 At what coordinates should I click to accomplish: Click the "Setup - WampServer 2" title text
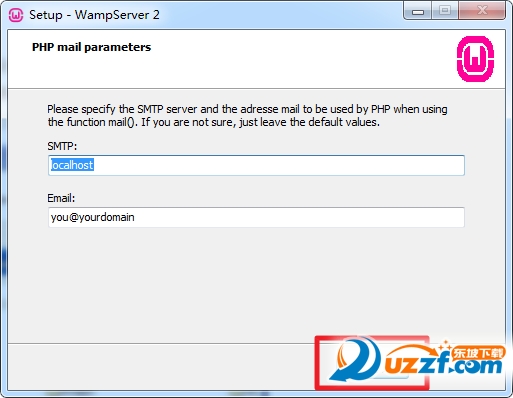(94, 15)
